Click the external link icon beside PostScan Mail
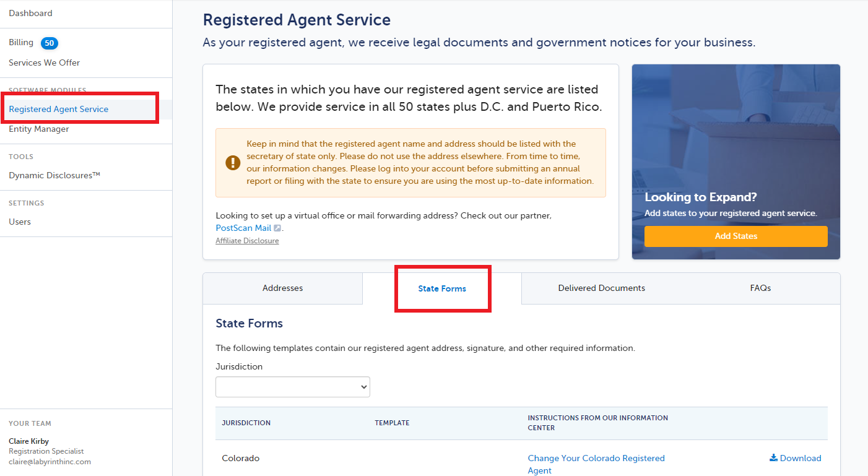Screen dimensions: 868x476 coord(277,228)
